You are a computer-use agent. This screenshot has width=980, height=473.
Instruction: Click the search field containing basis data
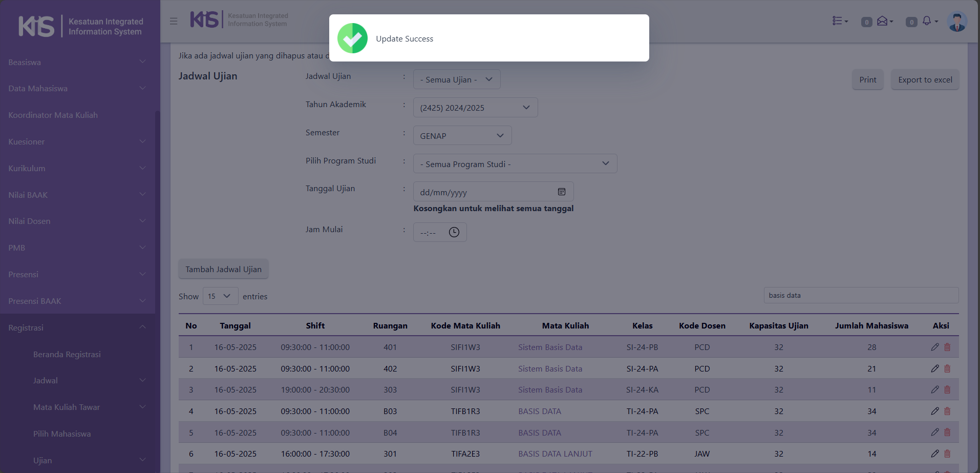tap(861, 295)
